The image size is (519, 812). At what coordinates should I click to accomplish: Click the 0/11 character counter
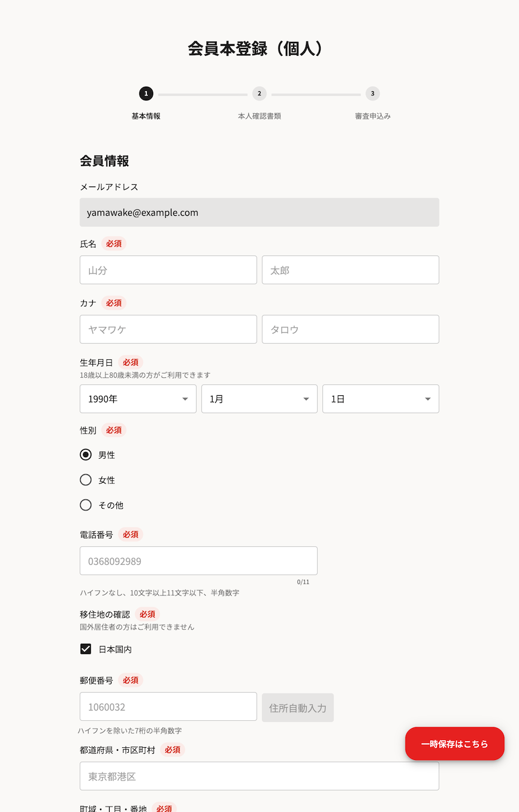[303, 582]
